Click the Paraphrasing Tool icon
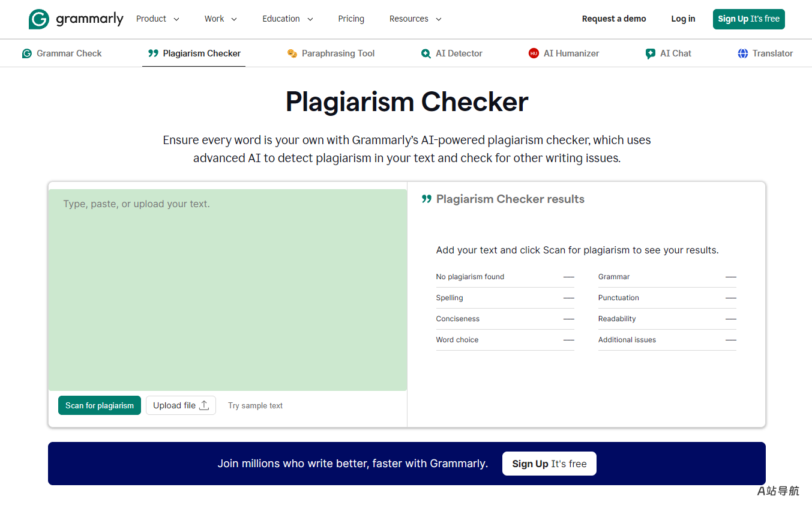 292,53
